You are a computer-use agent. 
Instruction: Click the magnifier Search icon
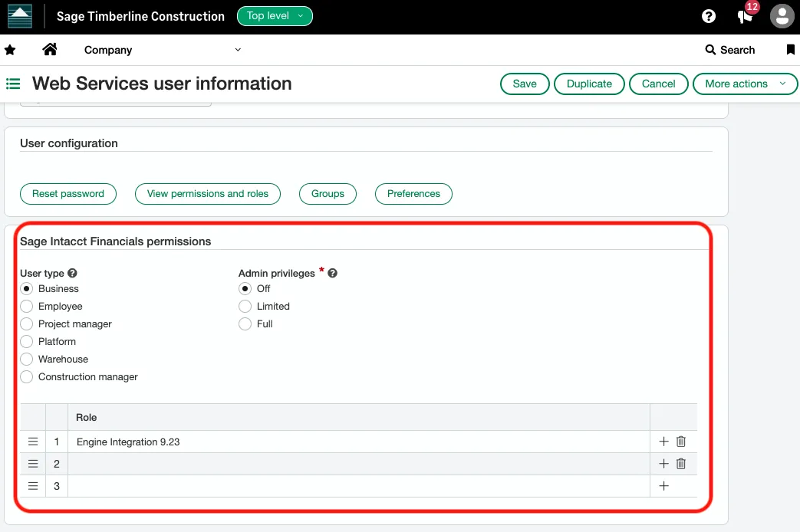[x=709, y=50]
